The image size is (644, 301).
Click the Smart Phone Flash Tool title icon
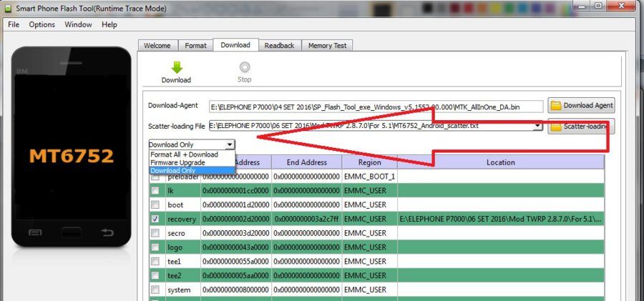pos(8,8)
